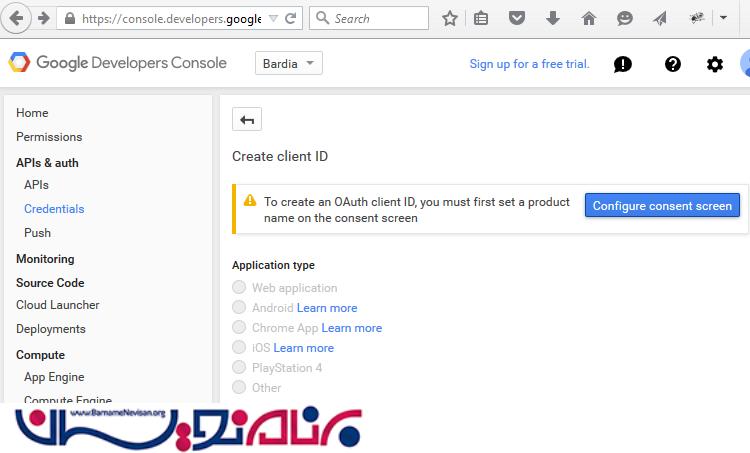Image resolution: width=750 pixels, height=453 pixels.
Task: Open the Bardia project dropdown
Action: (x=289, y=64)
